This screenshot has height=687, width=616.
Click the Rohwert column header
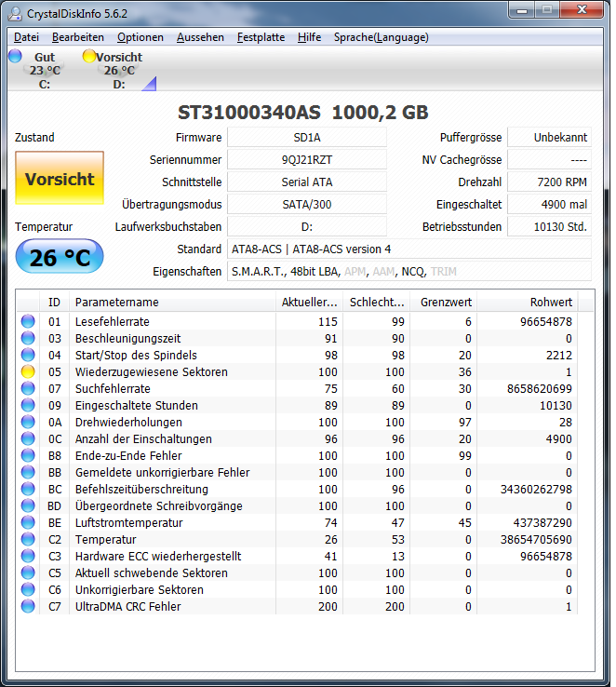(x=527, y=302)
